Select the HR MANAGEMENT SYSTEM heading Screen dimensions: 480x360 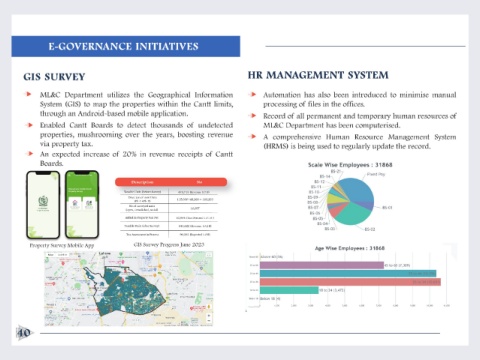(318, 75)
